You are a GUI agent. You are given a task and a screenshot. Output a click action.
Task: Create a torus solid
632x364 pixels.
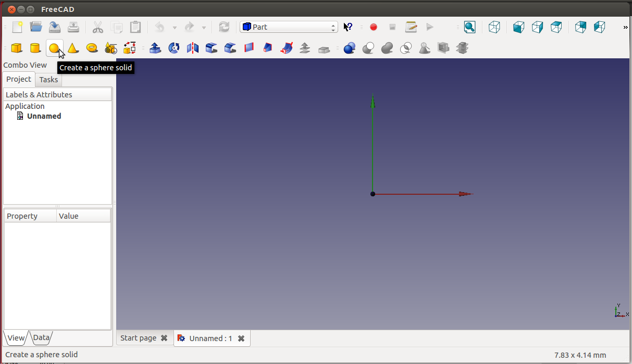tap(92, 48)
